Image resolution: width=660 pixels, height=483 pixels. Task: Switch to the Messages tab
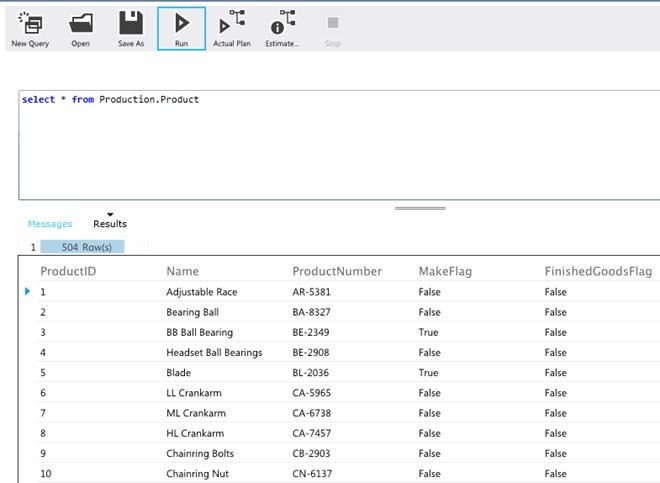click(50, 224)
